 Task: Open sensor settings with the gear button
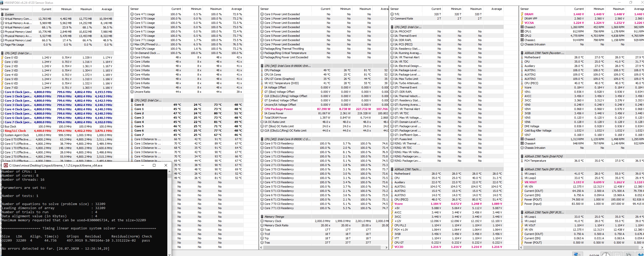629,254
